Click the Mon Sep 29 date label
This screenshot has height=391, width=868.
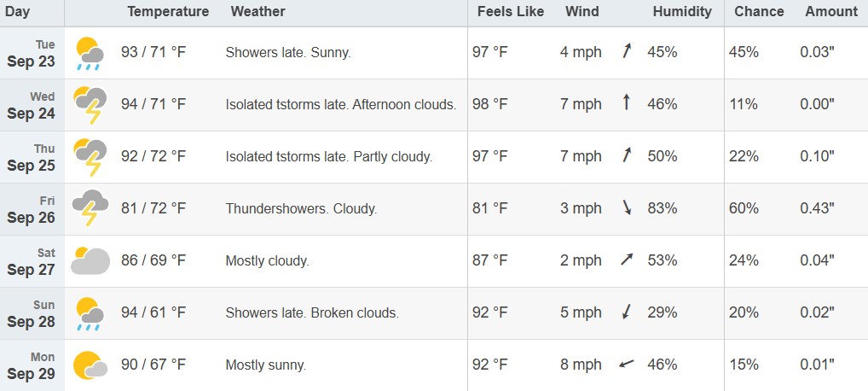tap(31, 366)
